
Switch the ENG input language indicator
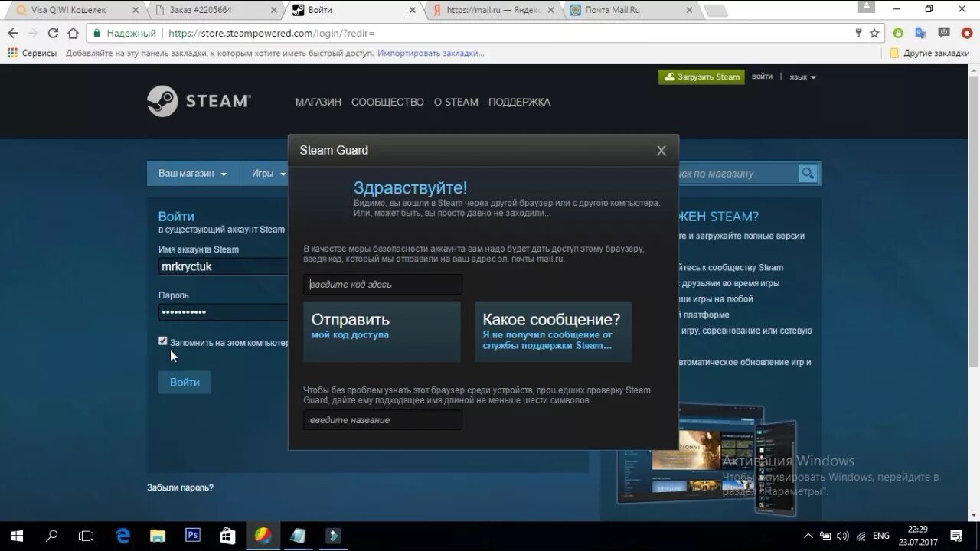881,536
